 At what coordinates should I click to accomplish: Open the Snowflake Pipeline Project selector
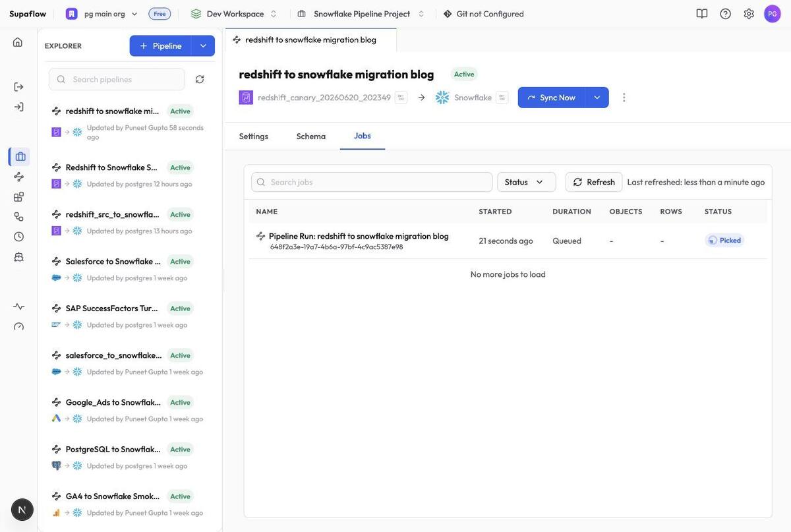[361, 14]
